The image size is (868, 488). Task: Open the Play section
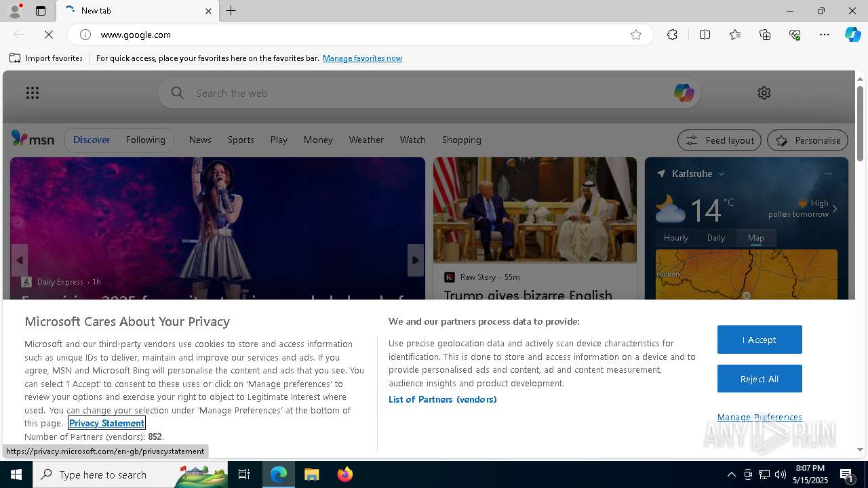pos(279,140)
